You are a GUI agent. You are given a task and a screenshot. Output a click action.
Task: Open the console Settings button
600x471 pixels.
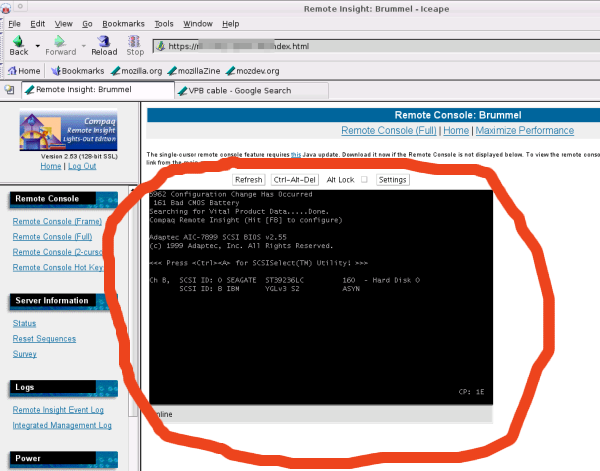(392, 179)
